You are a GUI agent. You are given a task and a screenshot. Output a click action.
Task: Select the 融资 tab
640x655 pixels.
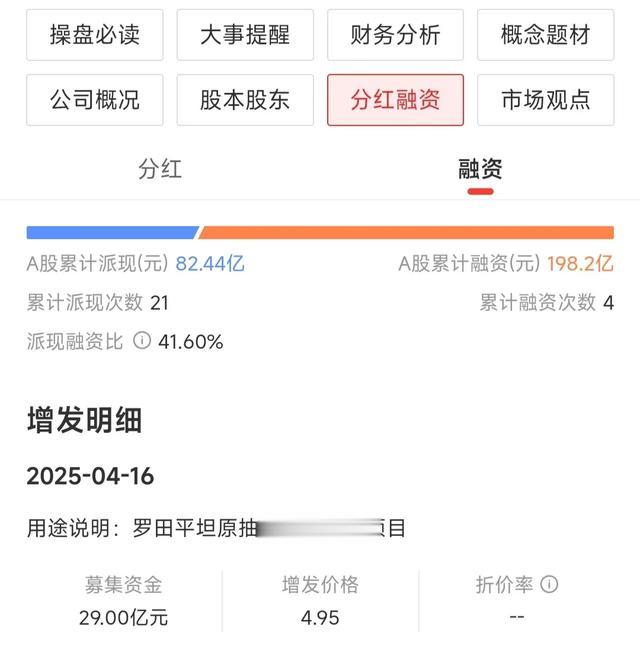coord(480,169)
